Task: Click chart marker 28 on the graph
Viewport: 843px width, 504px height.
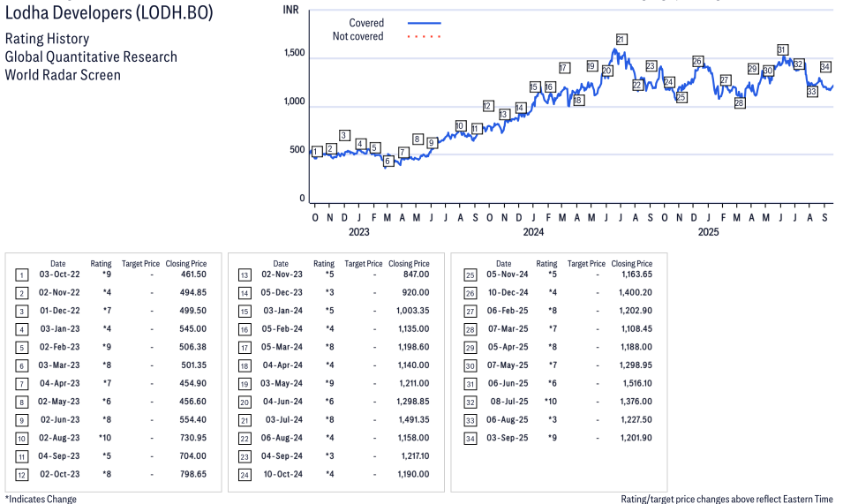Action: (x=740, y=102)
